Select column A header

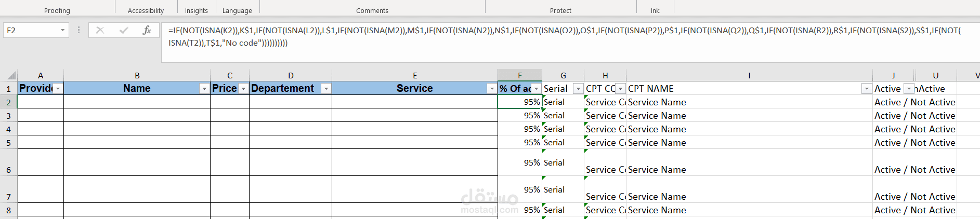point(41,75)
